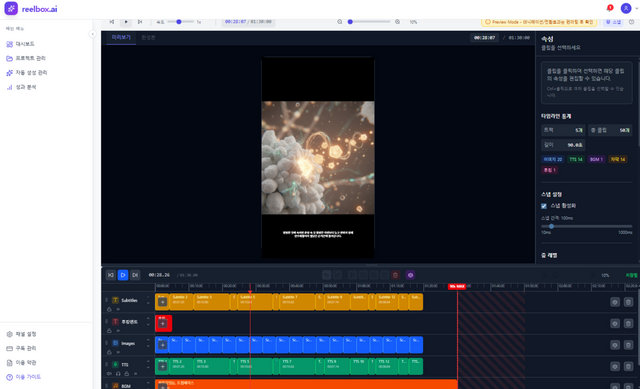Open the user profile avatar menu
640x389 pixels.
tap(626, 8)
